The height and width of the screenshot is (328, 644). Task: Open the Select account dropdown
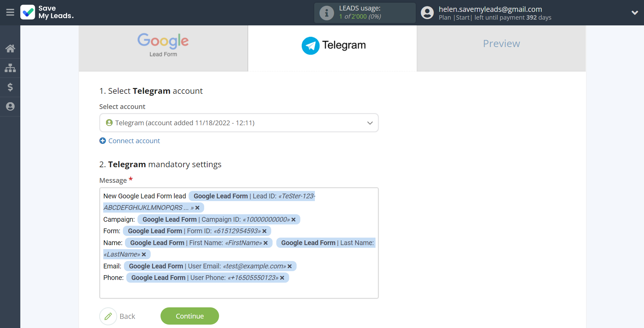(x=239, y=123)
